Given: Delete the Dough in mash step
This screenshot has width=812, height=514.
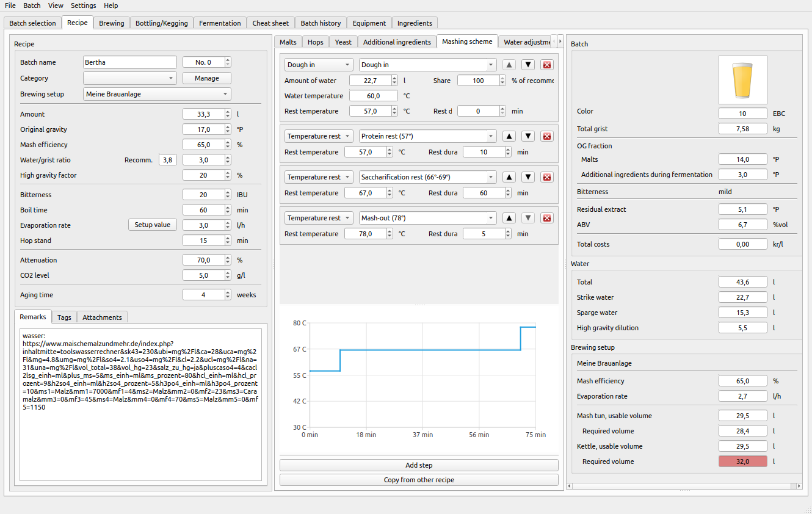Looking at the screenshot, I should [x=547, y=65].
